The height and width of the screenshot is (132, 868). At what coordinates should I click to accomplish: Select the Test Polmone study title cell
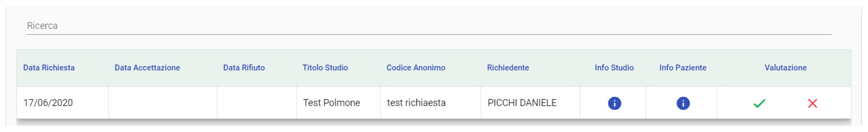tap(332, 103)
